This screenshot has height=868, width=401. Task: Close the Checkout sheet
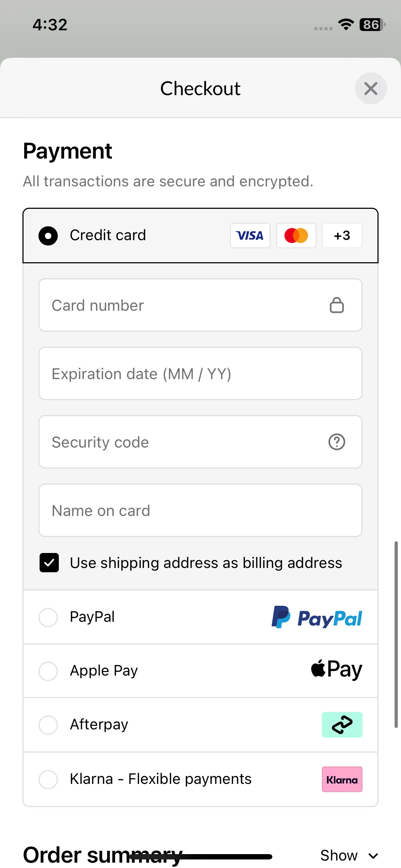(x=371, y=88)
